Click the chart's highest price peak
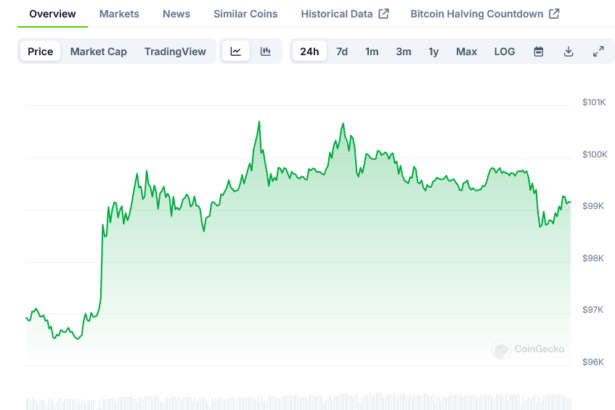The height and width of the screenshot is (410, 615). (x=260, y=123)
